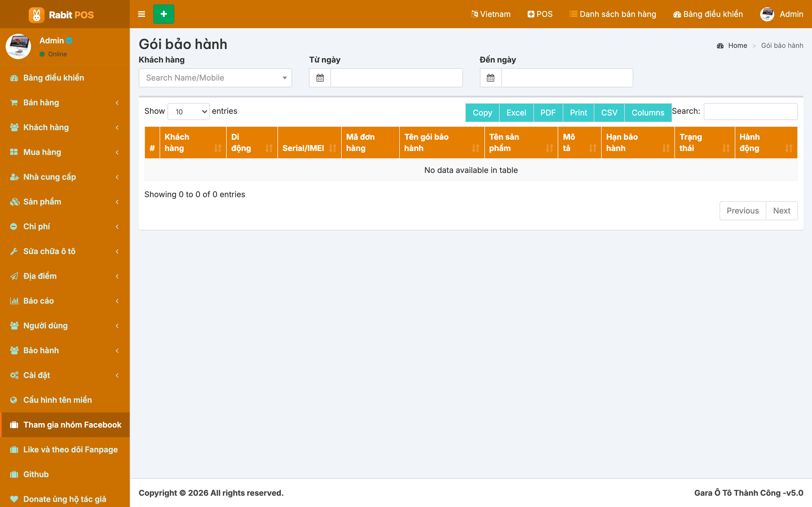The image size is (812, 507).
Task: Click the Rabit POS rabbit logo
Action: point(36,15)
